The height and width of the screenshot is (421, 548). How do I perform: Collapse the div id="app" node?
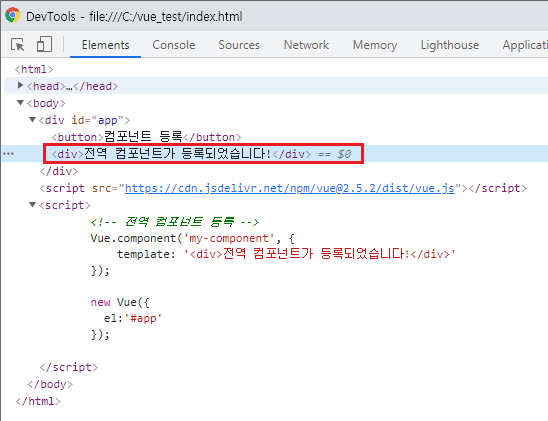coord(33,120)
